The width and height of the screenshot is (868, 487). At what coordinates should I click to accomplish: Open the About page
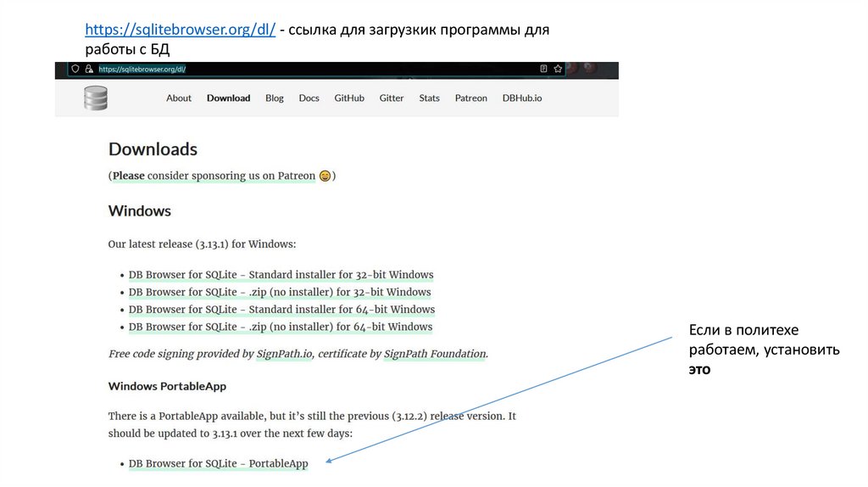[179, 98]
